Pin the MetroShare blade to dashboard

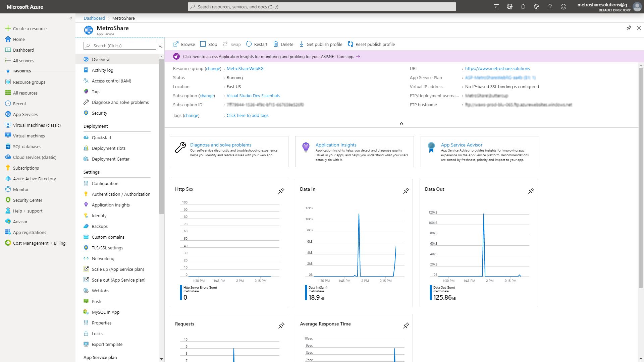click(x=629, y=28)
